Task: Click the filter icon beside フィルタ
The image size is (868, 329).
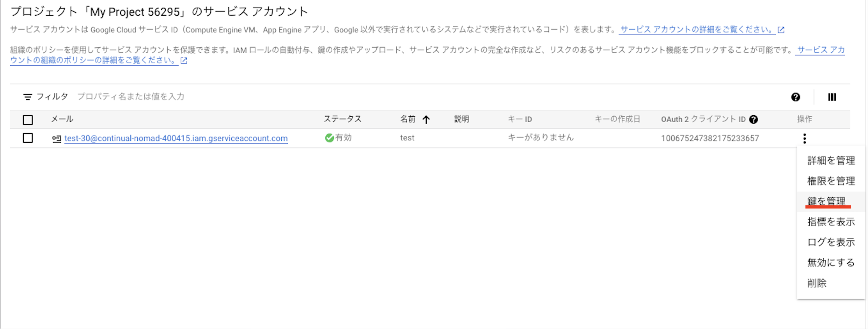Action: coord(28,97)
